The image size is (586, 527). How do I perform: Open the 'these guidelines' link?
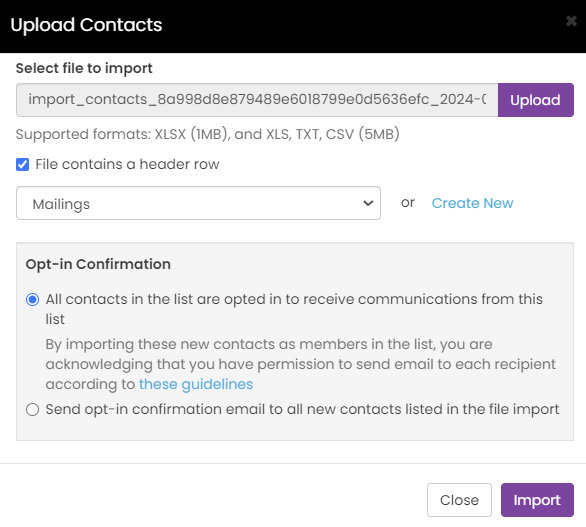[x=196, y=384]
